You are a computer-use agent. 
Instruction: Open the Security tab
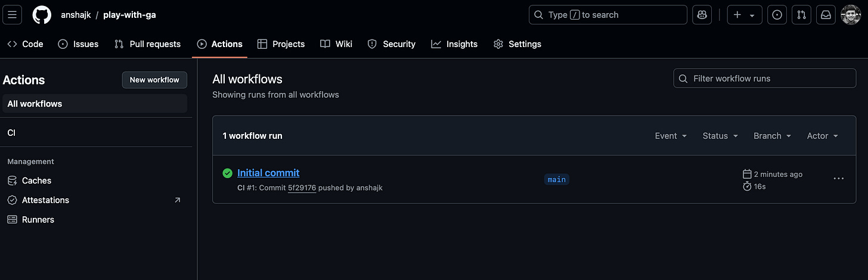click(x=391, y=44)
